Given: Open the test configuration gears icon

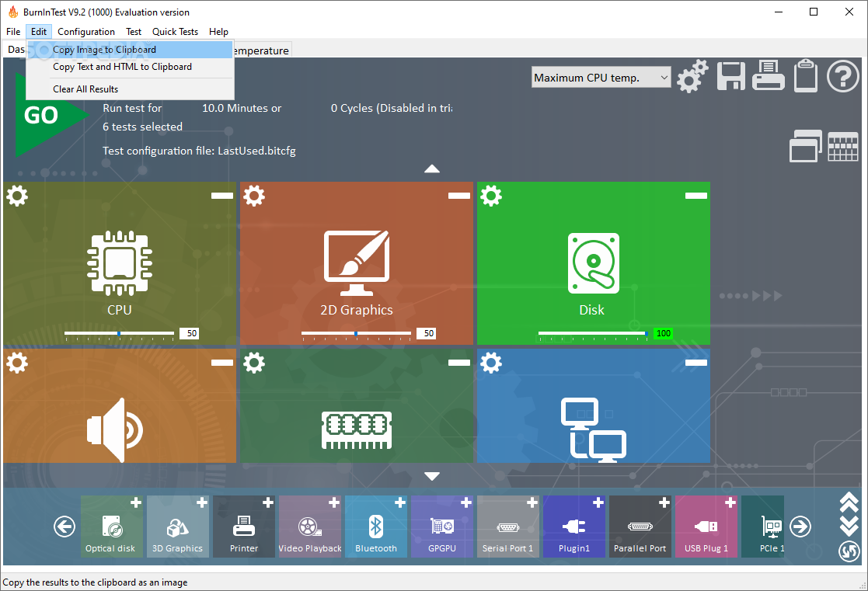Looking at the screenshot, I should tap(692, 76).
